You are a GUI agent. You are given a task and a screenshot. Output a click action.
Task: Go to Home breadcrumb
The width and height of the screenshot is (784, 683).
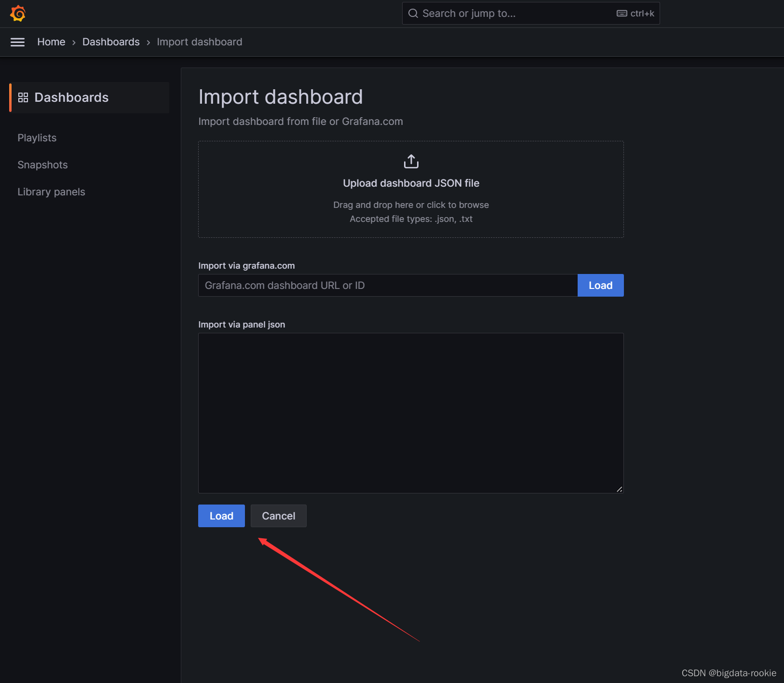(51, 42)
